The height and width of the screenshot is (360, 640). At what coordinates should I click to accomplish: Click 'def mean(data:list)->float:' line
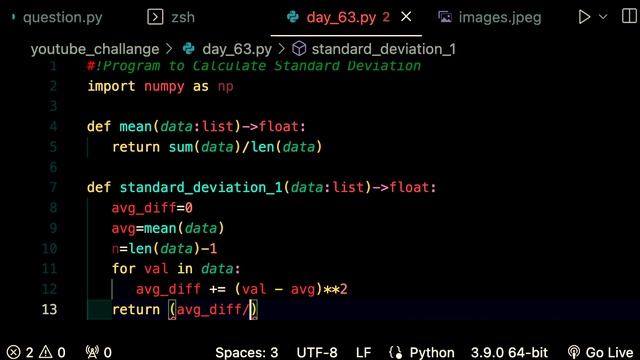(196, 127)
